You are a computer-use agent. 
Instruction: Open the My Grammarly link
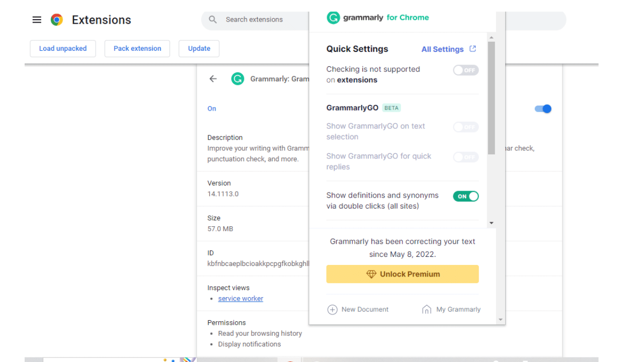(x=458, y=310)
